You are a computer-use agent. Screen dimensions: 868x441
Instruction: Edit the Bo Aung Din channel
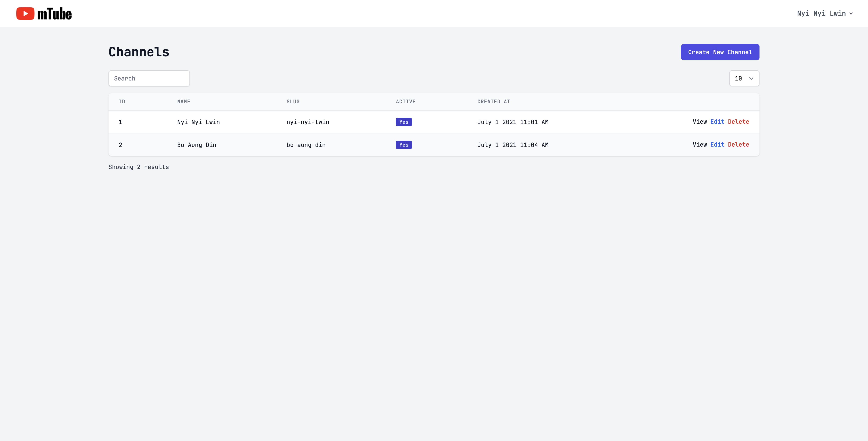(x=717, y=144)
